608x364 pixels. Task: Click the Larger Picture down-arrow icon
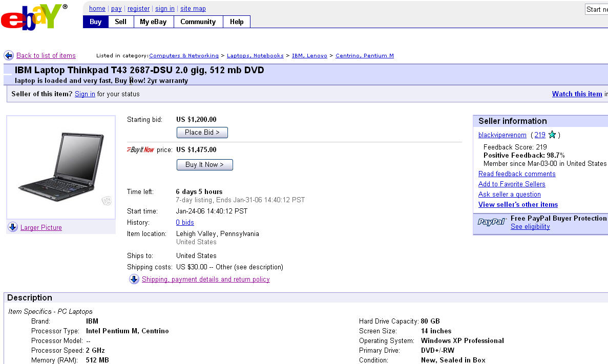pyautogui.click(x=13, y=227)
